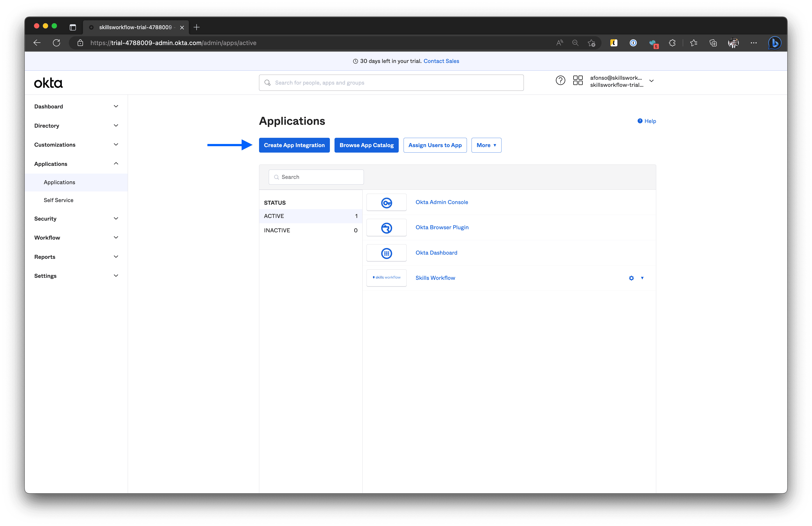Select Self Service in sidebar
This screenshot has height=526, width=812.
[x=76, y=200]
